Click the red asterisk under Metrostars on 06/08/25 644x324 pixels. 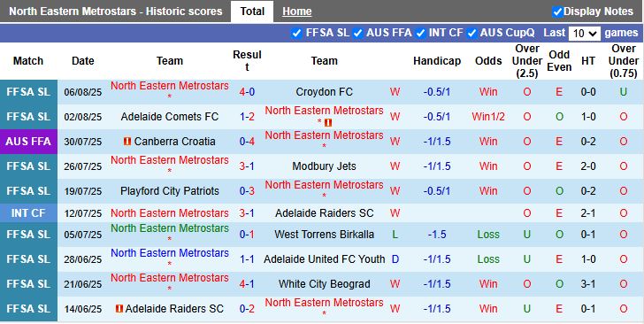point(170,97)
